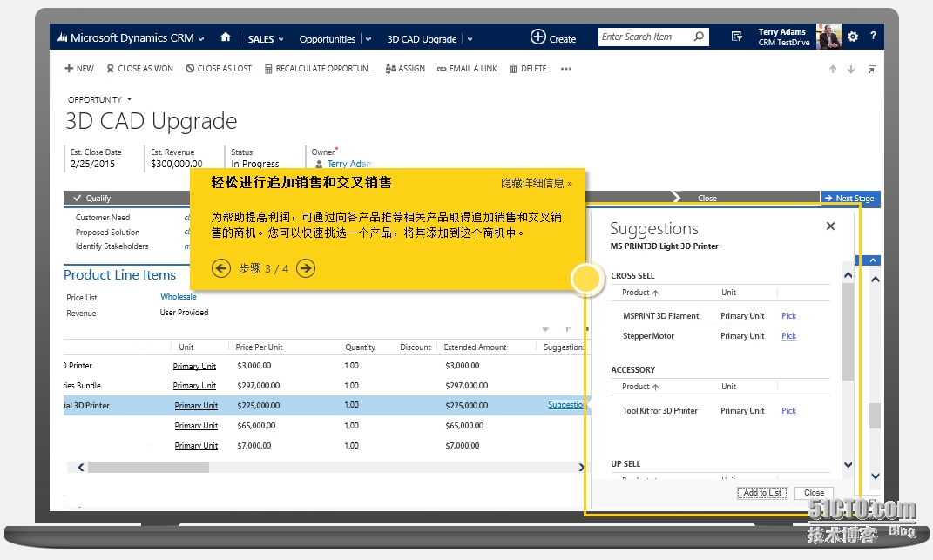Click grid horizontal scrollbar right arrow
This screenshot has height=560, width=933.
(x=581, y=468)
